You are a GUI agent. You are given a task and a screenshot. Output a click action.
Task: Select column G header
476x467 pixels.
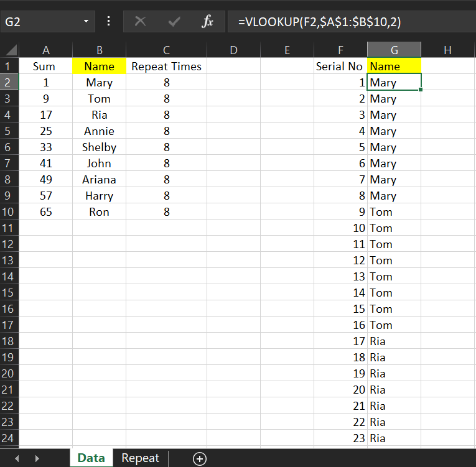click(x=394, y=50)
